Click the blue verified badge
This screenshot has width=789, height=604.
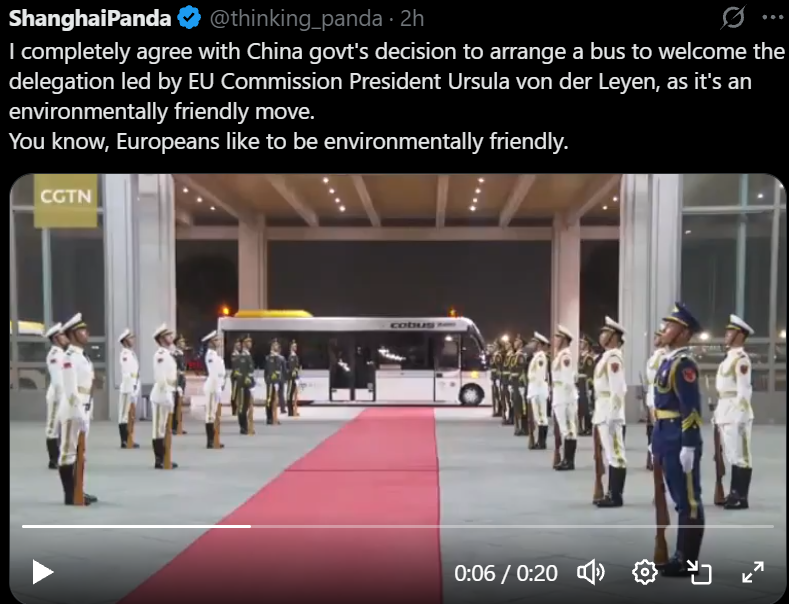click(x=189, y=18)
